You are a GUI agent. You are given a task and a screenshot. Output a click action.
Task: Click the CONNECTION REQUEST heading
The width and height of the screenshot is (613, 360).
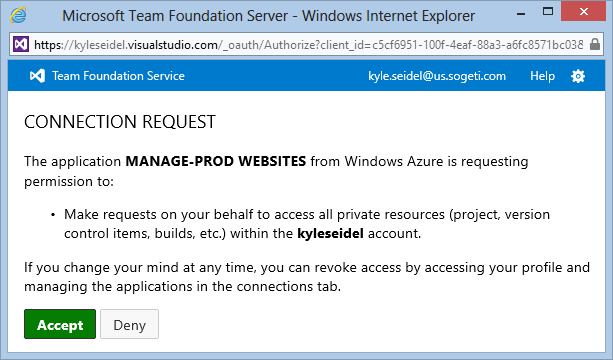[x=120, y=122]
